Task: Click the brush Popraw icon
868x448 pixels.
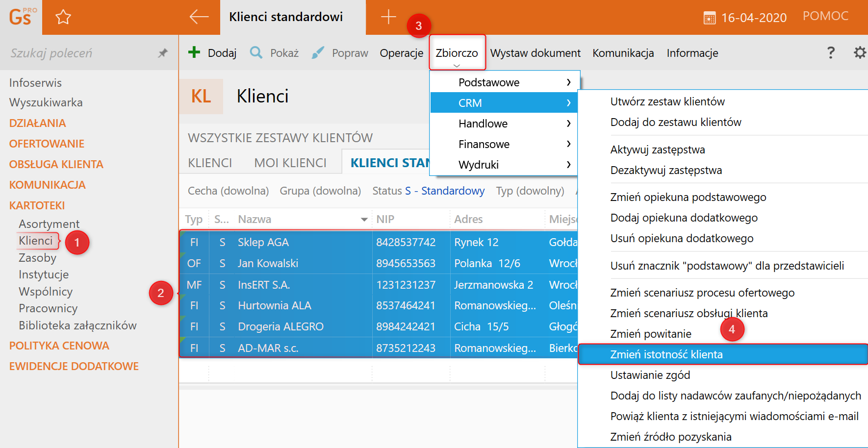Action: click(318, 52)
